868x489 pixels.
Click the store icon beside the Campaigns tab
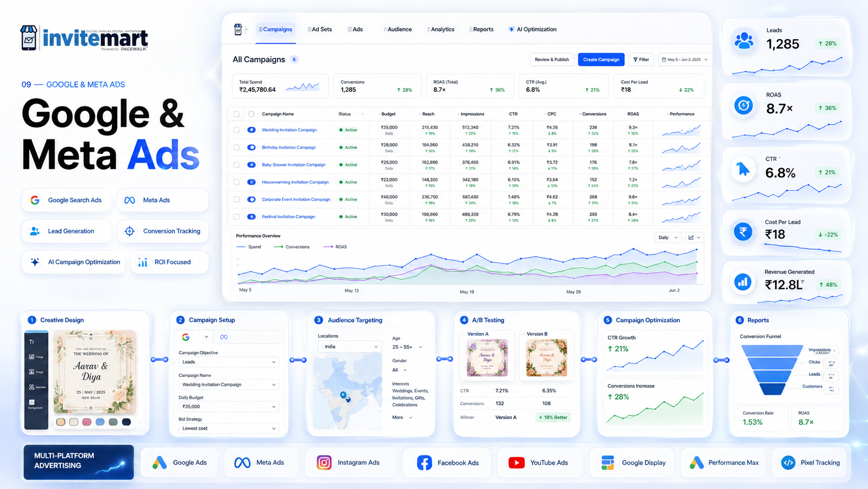click(238, 29)
